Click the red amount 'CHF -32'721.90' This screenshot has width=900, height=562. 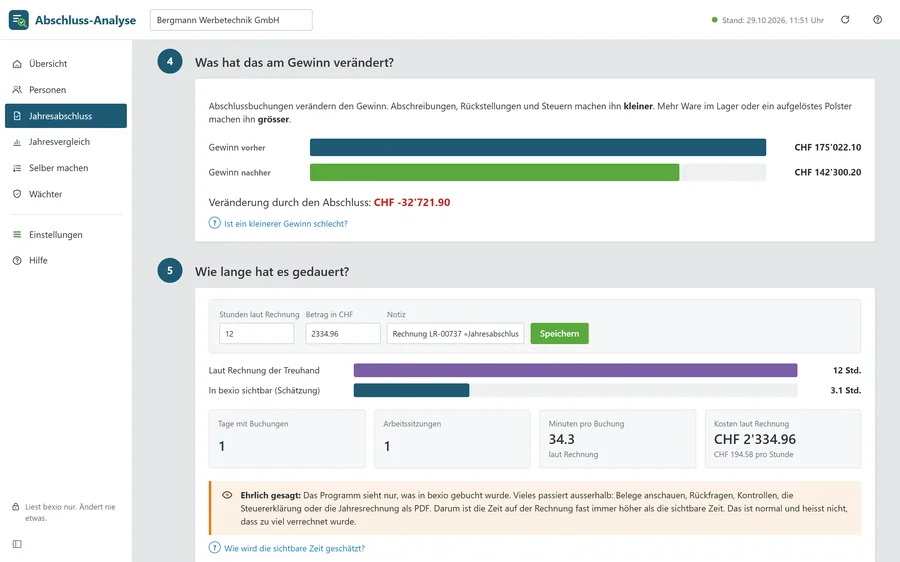(x=412, y=203)
